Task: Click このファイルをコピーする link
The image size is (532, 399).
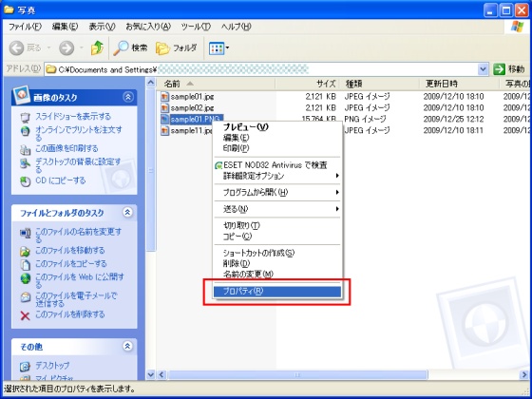Action: pos(71,264)
